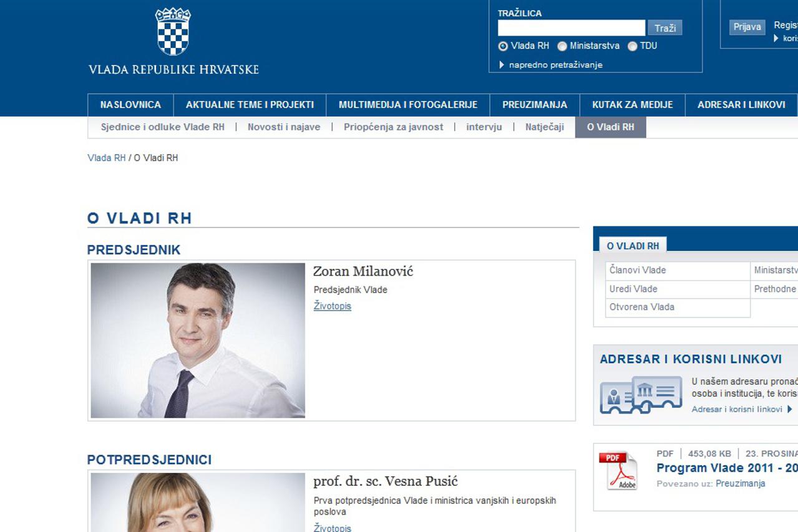Switch to Sjednice i odluke Vlade RH tab
The height and width of the screenshot is (532, 798).
[162, 127]
